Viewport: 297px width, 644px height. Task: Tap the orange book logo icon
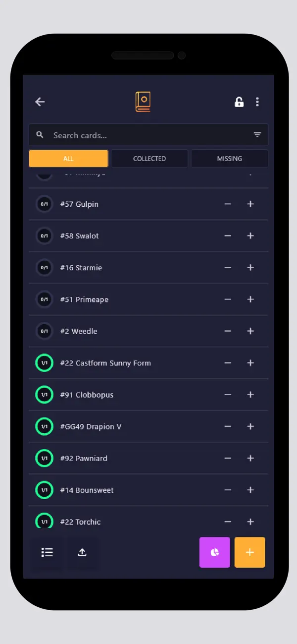click(143, 102)
